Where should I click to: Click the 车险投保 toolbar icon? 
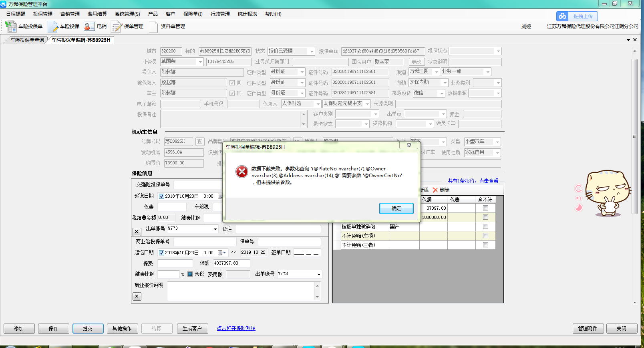[53, 26]
